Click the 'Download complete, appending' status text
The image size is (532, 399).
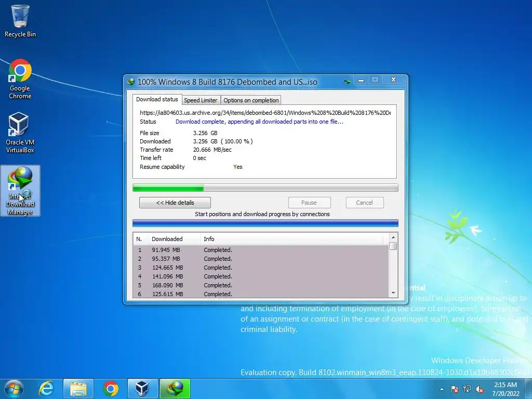click(x=260, y=122)
